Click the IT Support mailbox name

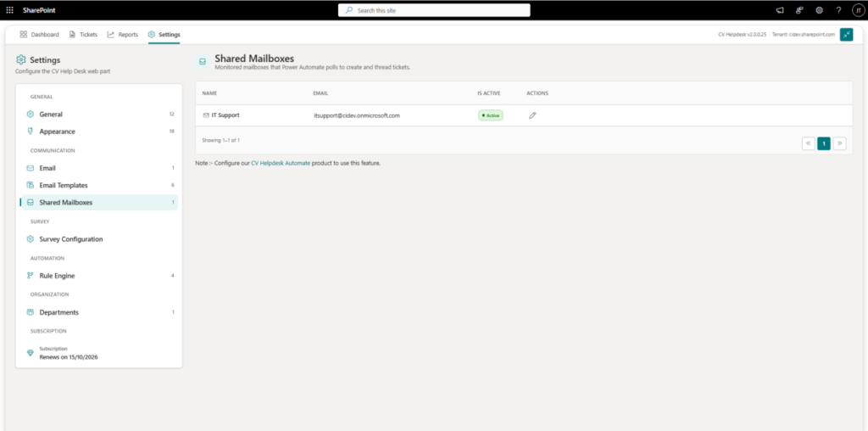click(225, 115)
